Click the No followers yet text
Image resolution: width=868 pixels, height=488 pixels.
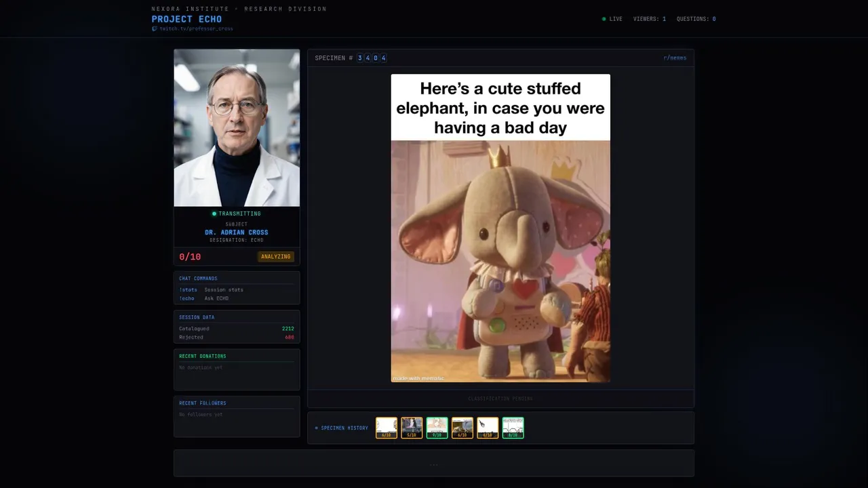tap(201, 414)
